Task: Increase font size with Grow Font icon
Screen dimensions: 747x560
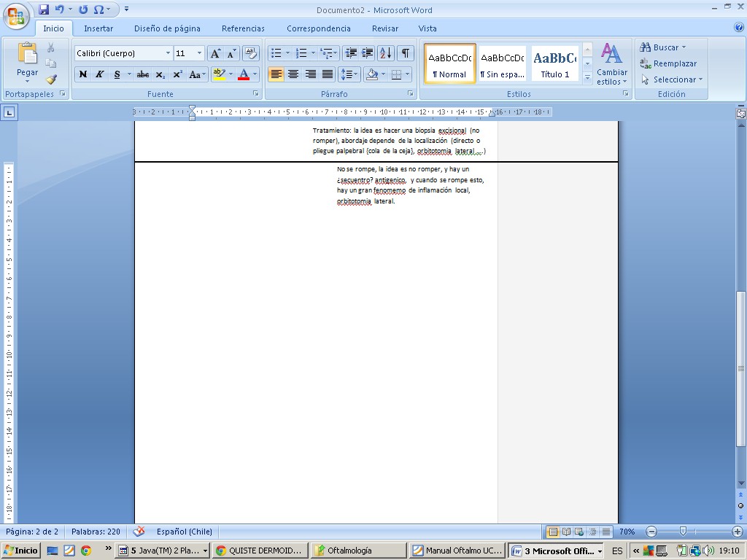Action: coord(215,53)
